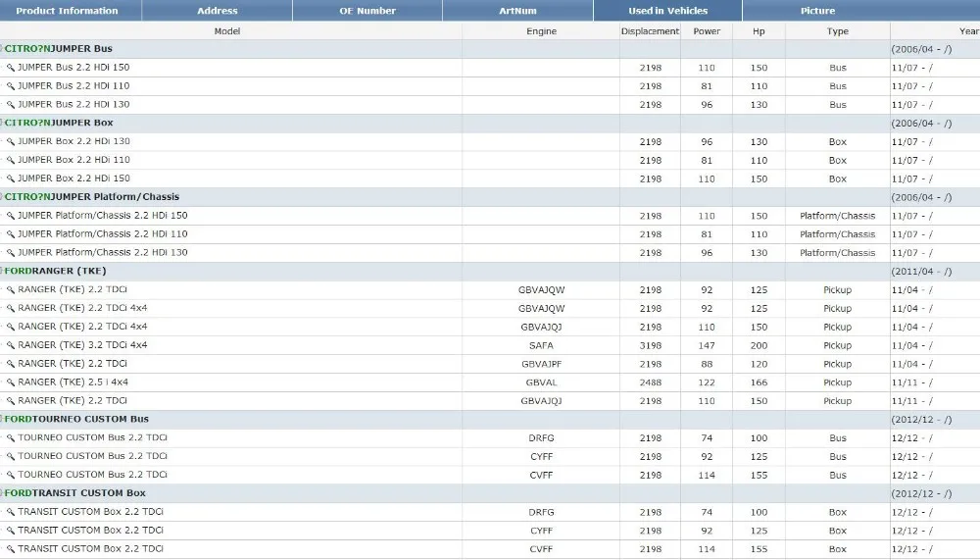Click magnifier icon for JUMPER Bus 2.2 HDi 110
Screen dimensions: 980x560
[11, 86]
